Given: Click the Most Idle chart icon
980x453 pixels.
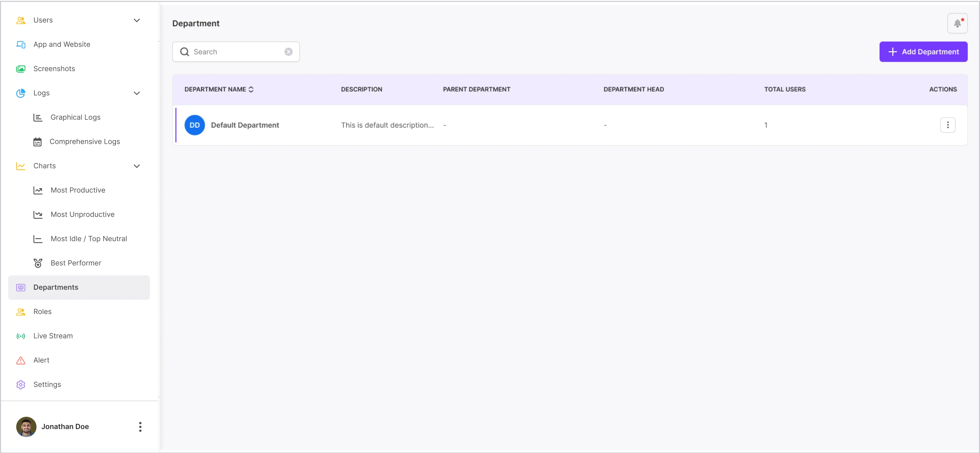Looking at the screenshot, I should [x=38, y=239].
